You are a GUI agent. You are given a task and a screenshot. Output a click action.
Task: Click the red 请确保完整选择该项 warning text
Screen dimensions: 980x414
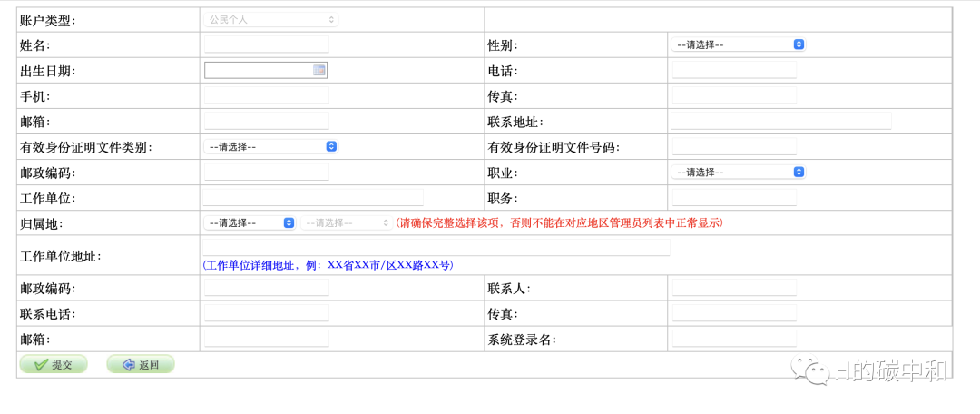[x=559, y=223]
